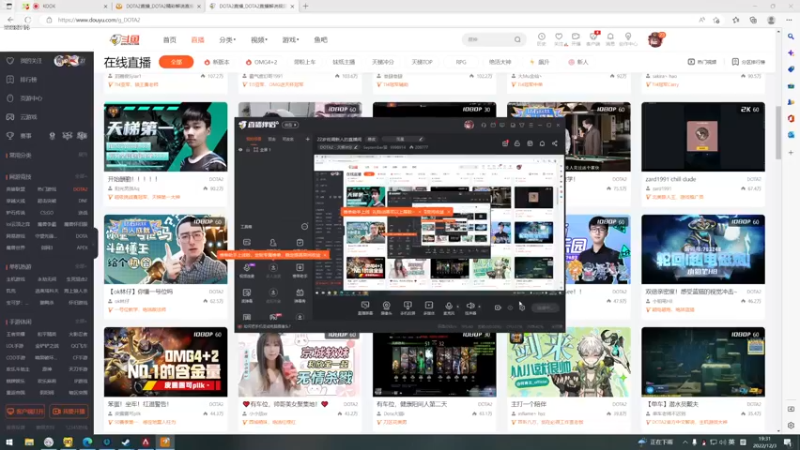Screen dimensions: 800x450
Task: Open the user avatar in Douyu header
Action: (x=655, y=39)
